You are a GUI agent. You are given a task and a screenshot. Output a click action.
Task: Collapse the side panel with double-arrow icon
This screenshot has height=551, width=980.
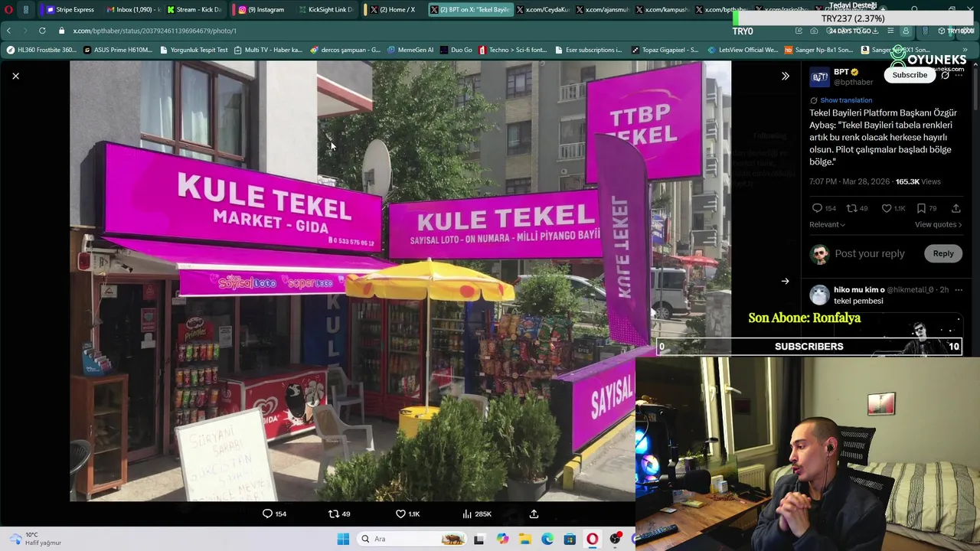pyautogui.click(x=785, y=76)
